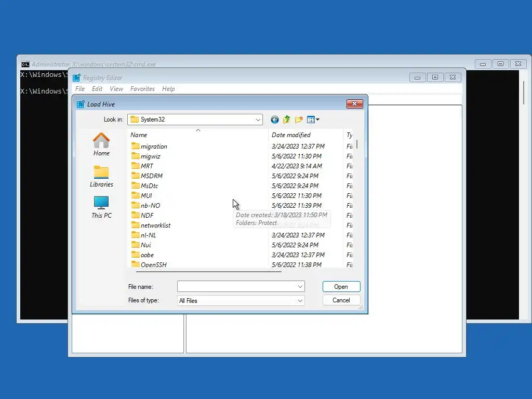Open Libraries in the places sidebar
The width and height of the screenshot is (532, 399).
pos(101,177)
